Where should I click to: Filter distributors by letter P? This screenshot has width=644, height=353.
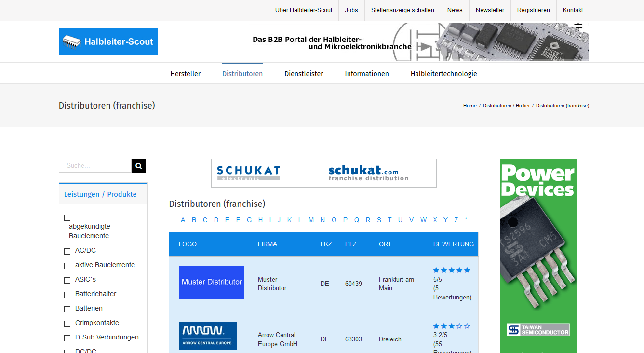click(x=345, y=220)
